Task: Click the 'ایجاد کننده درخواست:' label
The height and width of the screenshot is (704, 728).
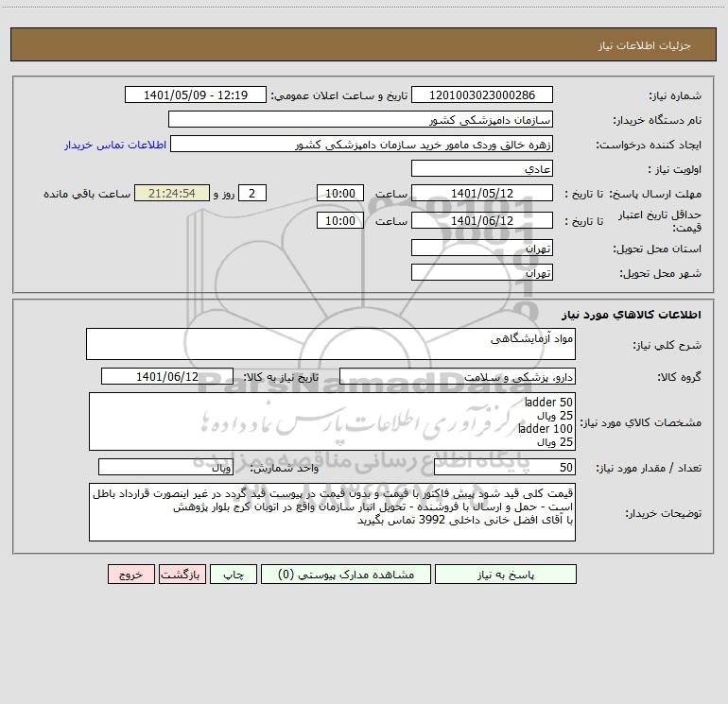Action: [649, 145]
